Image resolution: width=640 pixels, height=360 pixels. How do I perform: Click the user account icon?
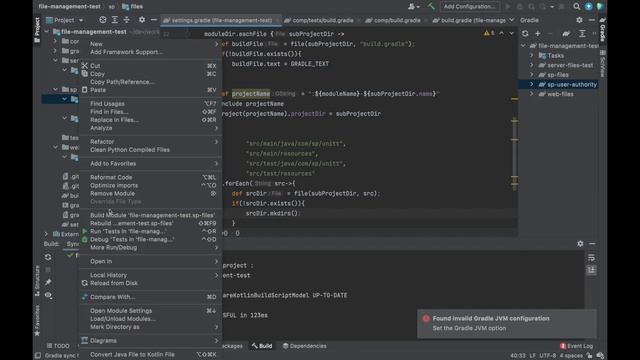tap(413, 7)
